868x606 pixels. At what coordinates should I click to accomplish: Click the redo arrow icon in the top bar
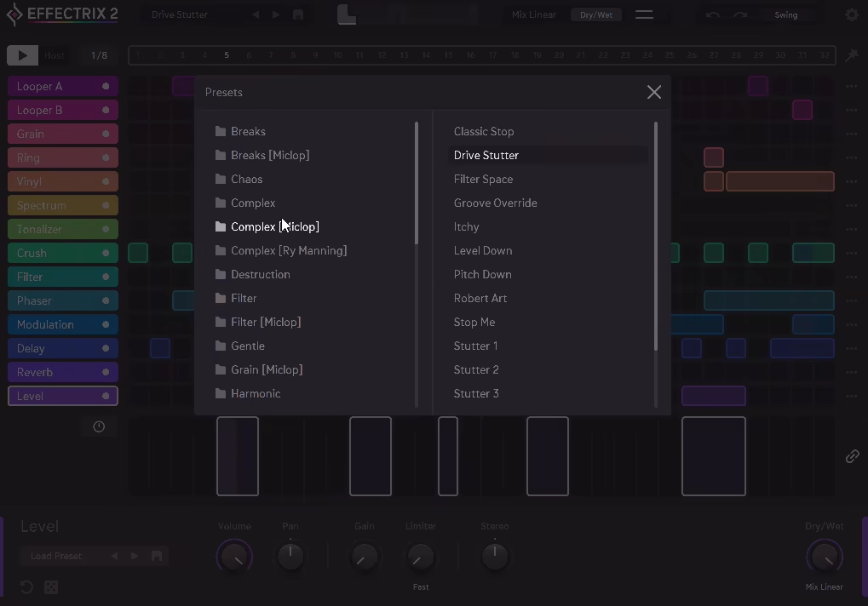coord(739,14)
